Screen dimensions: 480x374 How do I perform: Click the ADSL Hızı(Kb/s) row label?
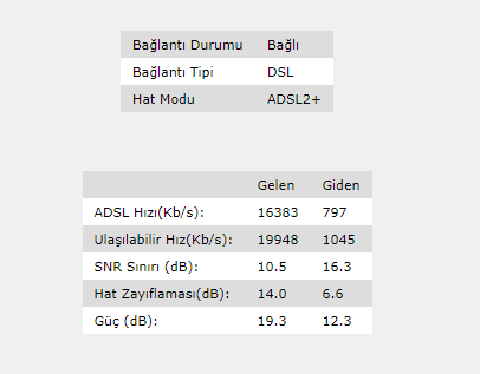click(149, 212)
